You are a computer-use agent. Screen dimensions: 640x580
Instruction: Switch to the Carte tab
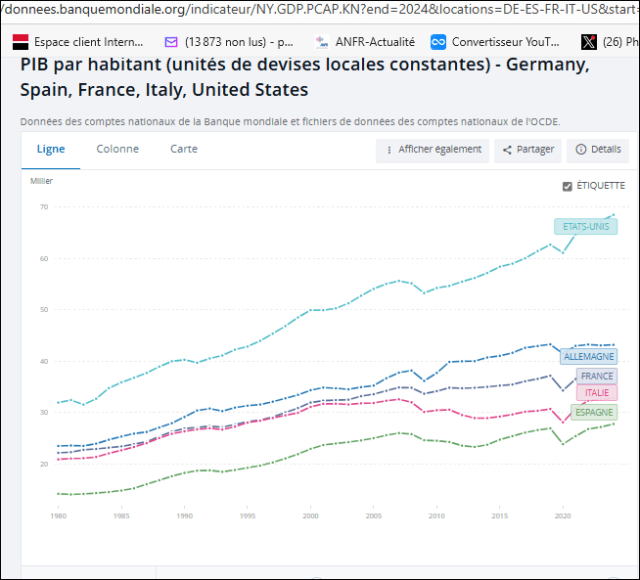(184, 149)
